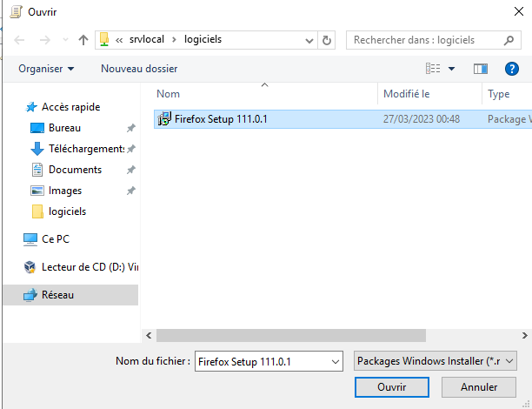Click the search magnifier icon

click(509, 40)
